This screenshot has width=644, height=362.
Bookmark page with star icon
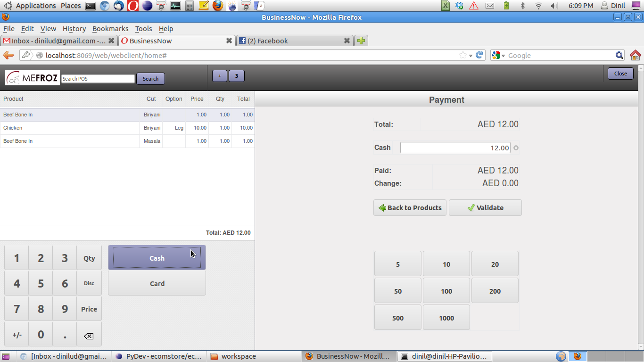[463, 56]
